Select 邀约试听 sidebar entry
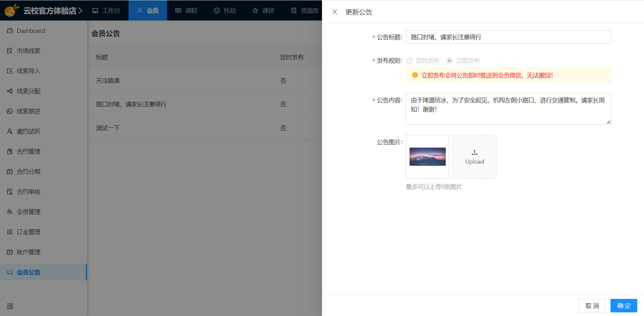 (x=43, y=131)
